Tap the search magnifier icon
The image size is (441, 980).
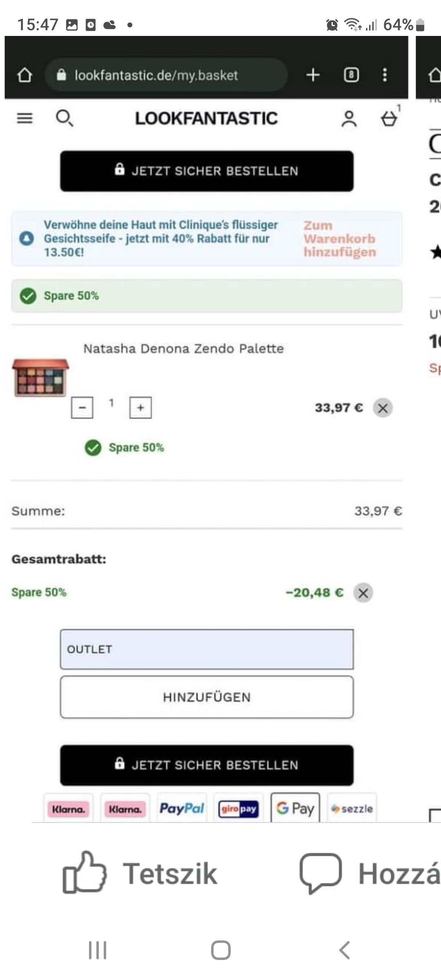coord(64,118)
